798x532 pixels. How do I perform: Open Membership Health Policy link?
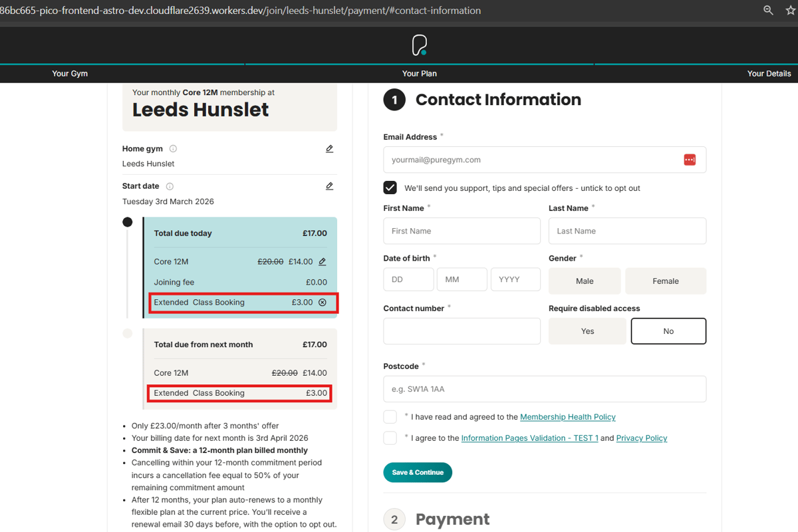pos(568,417)
